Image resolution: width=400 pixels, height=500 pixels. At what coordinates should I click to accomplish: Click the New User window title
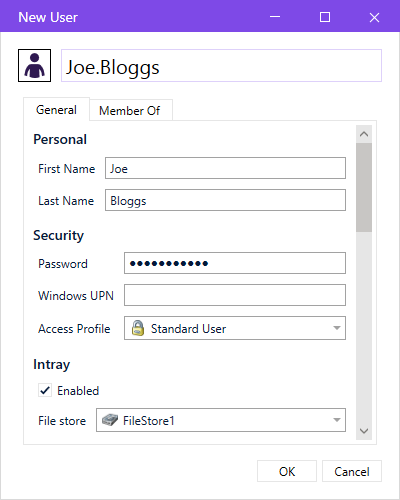tap(48, 17)
